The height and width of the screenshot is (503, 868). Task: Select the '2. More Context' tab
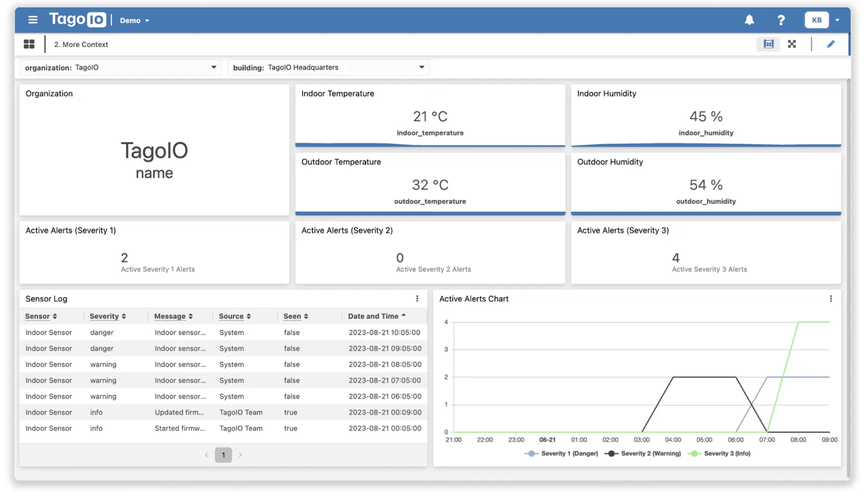coord(81,44)
